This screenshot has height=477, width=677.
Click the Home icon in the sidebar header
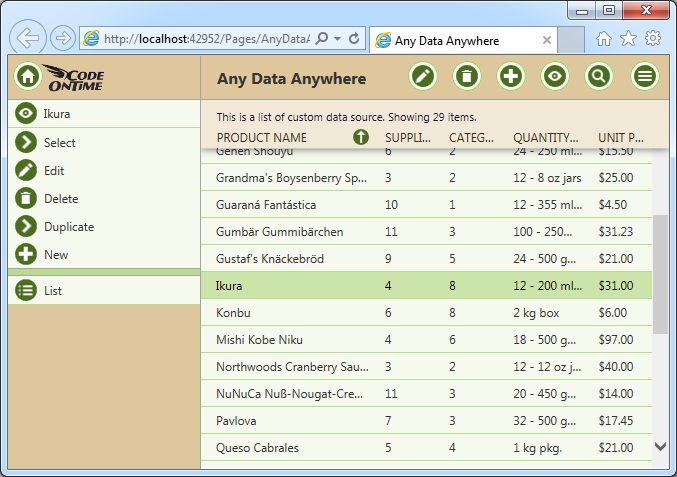click(x=28, y=76)
